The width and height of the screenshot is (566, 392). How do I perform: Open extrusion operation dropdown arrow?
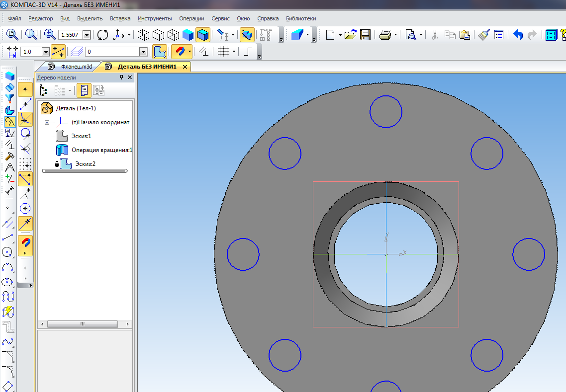pos(307,35)
